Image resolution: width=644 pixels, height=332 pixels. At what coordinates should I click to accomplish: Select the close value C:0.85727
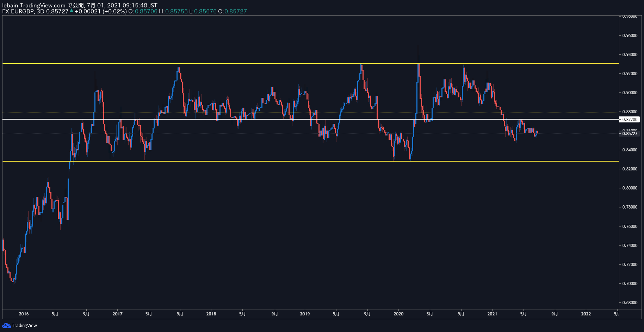[x=233, y=11]
